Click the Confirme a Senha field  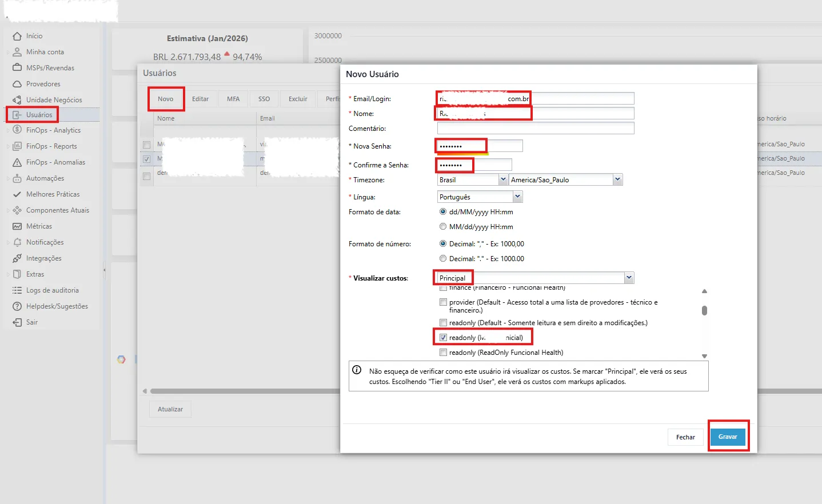pyautogui.click(x=474, y=165)
